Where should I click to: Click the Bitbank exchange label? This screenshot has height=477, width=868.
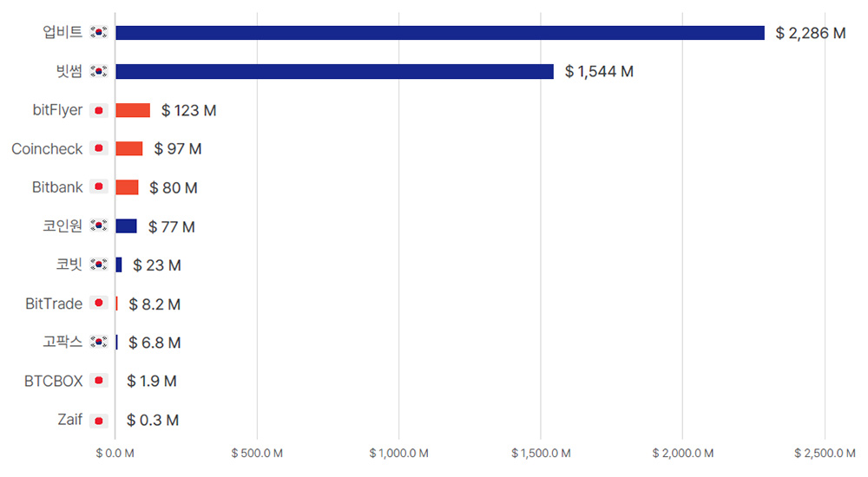[57, 187]
